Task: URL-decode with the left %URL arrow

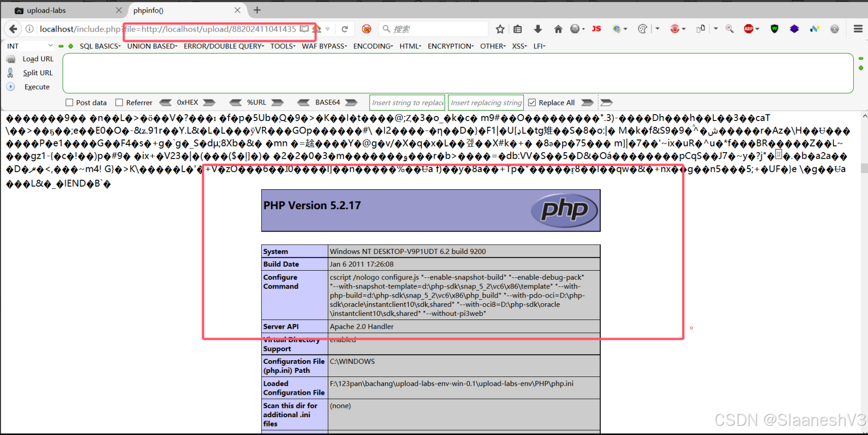Action: coord(235,102)
